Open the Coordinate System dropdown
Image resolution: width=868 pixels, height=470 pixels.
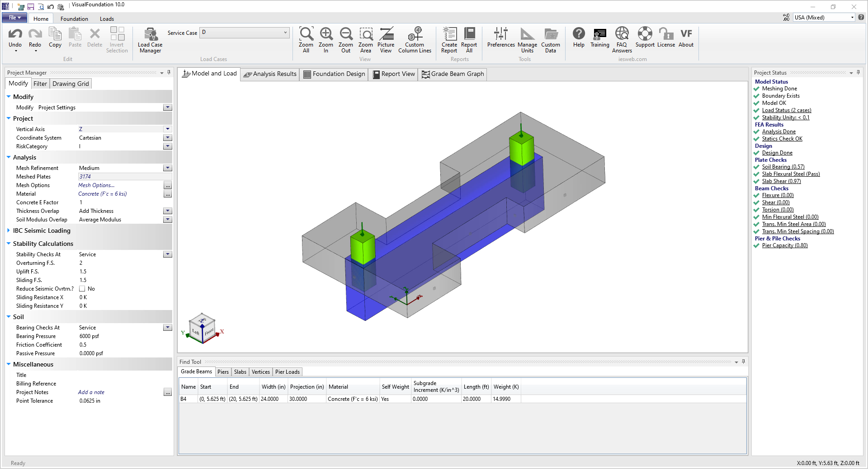click(168, 138)
